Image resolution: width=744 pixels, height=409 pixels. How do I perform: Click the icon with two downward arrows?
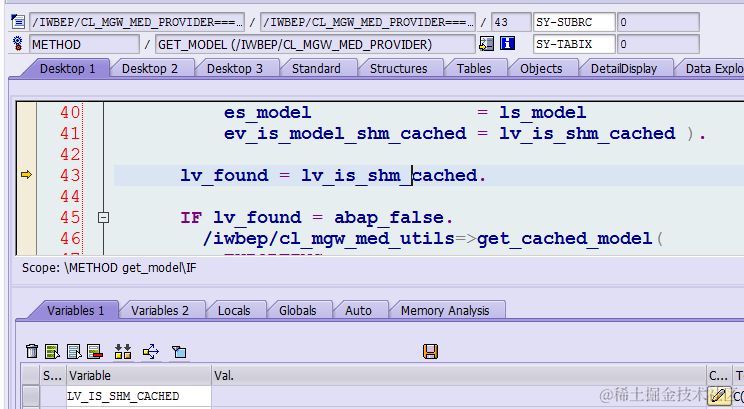pos(123,351)
